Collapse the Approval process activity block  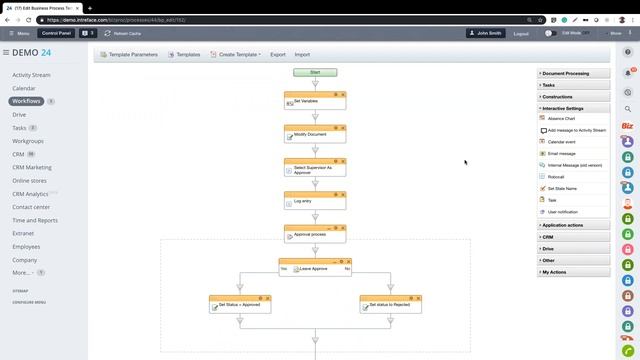(x=329, y=229)
